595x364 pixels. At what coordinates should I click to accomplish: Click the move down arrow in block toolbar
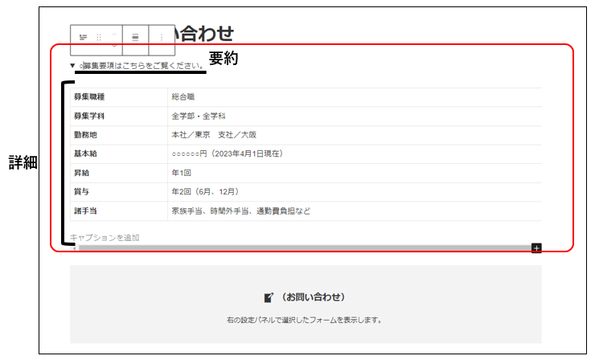113,43
